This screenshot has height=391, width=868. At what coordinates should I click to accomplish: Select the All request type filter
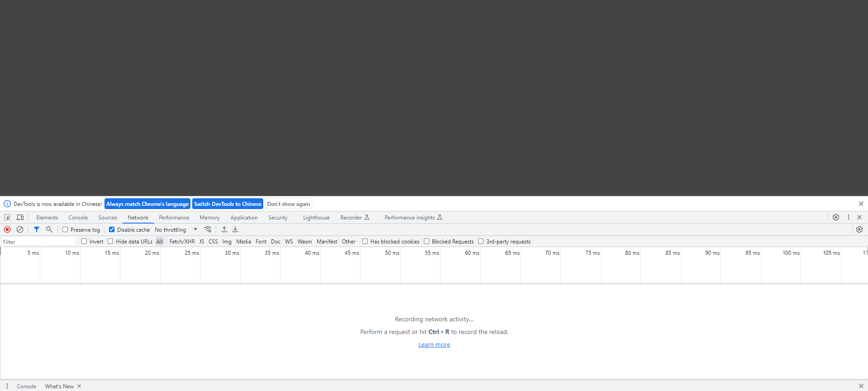pos(160,242)
